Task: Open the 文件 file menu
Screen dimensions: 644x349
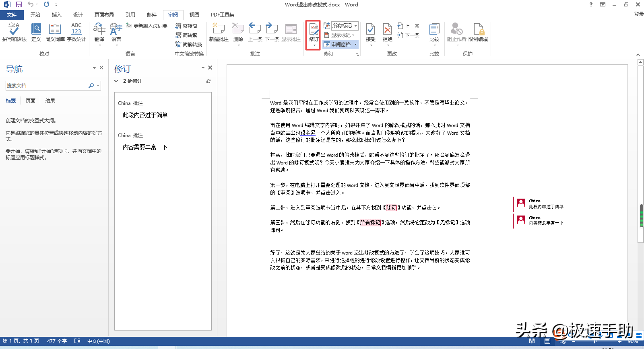Action: 12,15
